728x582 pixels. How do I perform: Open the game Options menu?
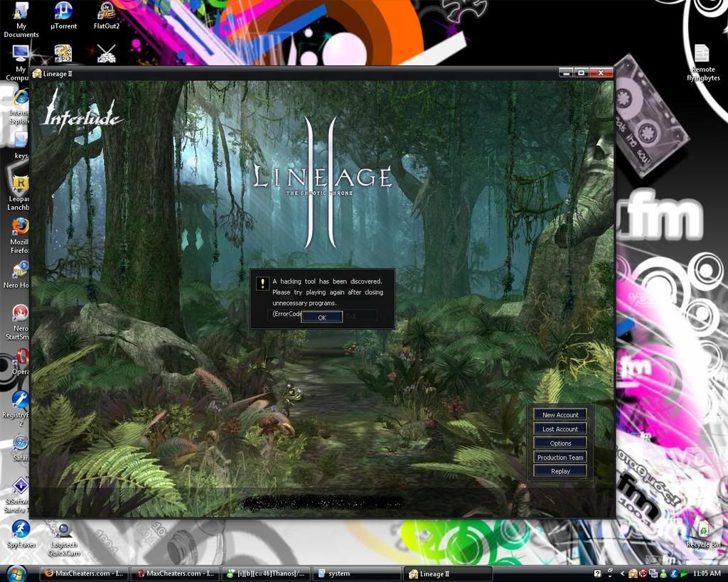tap(560, 443)
